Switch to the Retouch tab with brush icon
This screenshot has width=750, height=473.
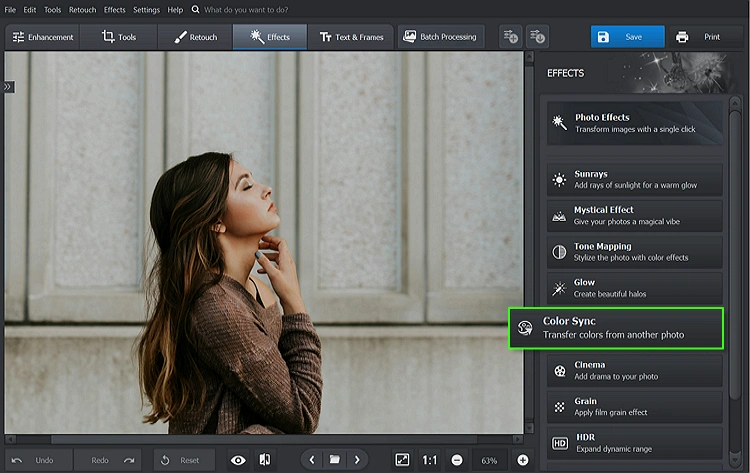(x=195, y=37)
